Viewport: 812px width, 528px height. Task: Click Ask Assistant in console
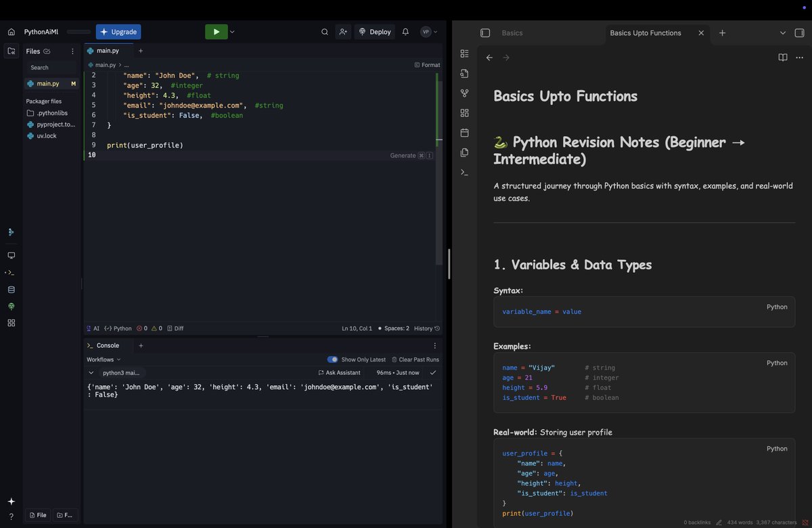339,372
